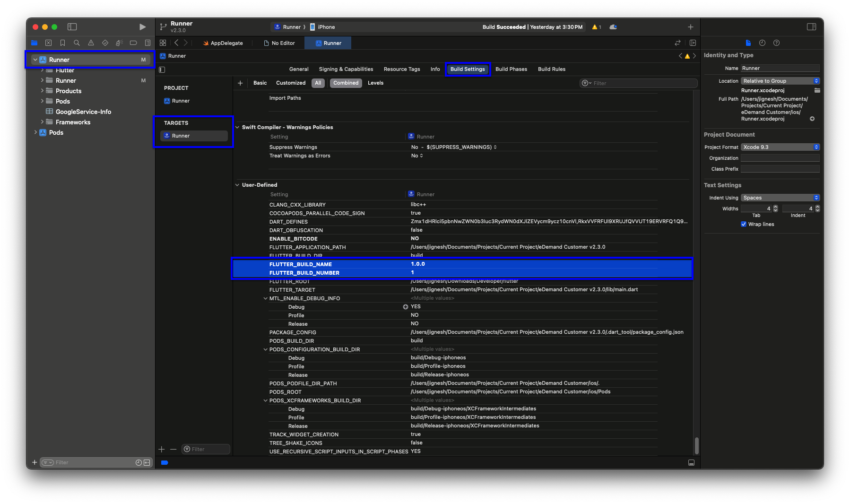
Task: Select Runner under PROJECT
Action: click(x=180, y=101)
